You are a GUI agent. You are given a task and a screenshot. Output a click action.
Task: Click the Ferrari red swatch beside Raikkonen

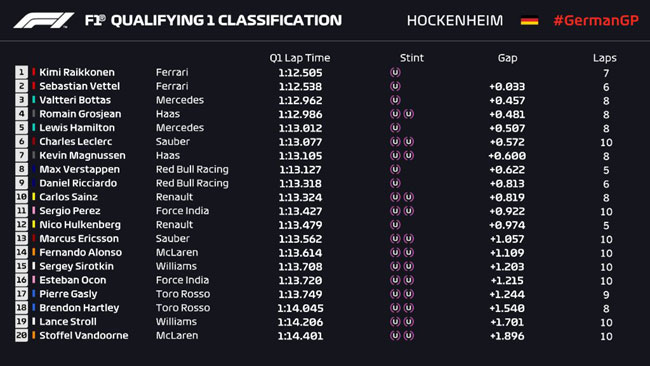tap(34, 72)
